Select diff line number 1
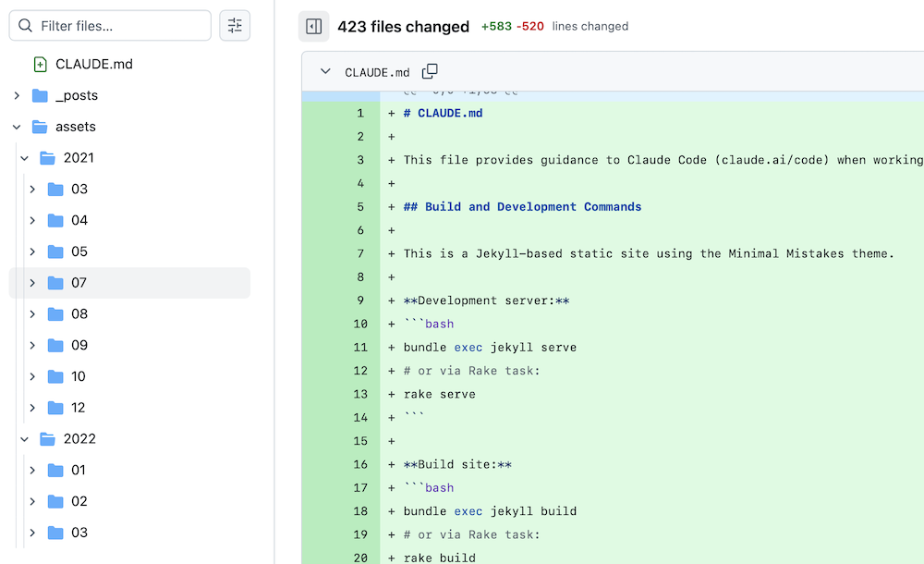Viewport: 924px width, 564px height. pyautogui.click(x=360, y=114)
